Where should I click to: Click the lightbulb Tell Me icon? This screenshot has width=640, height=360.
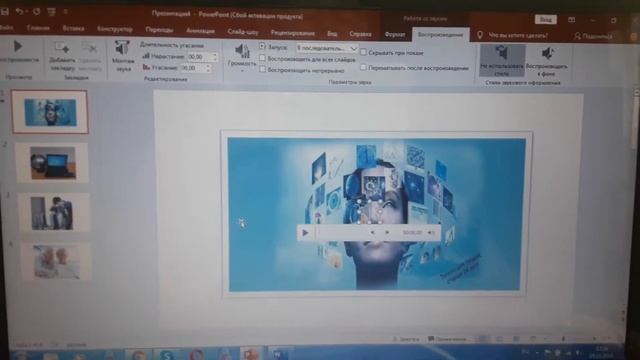pyautogui.click(x=480, y=36)
